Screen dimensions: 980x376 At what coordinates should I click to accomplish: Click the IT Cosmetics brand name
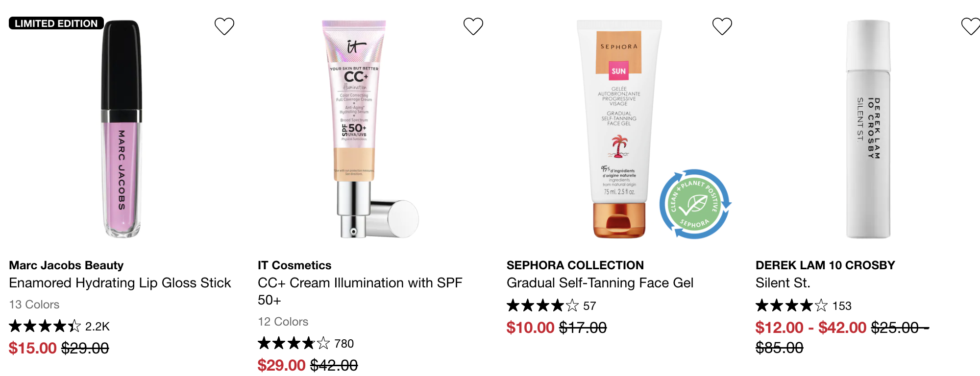point(294,265)
